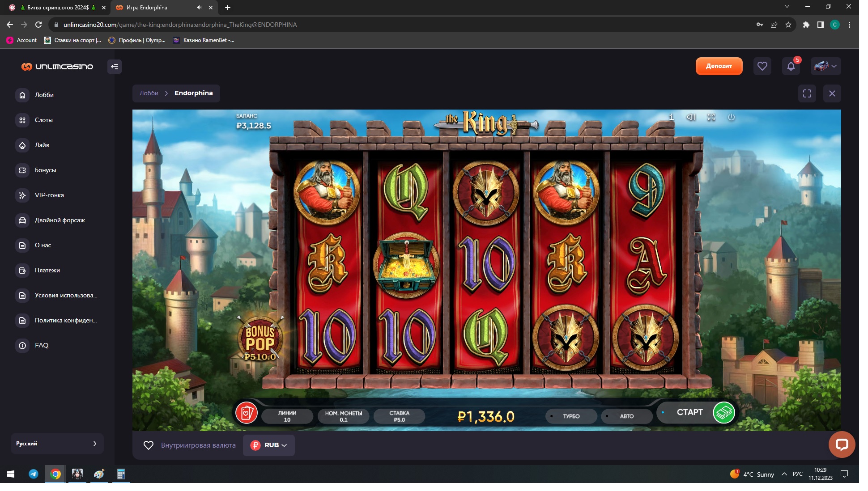The image size is (868, 491).
Task: Open notifications bell icon
Action: (791, 67)
